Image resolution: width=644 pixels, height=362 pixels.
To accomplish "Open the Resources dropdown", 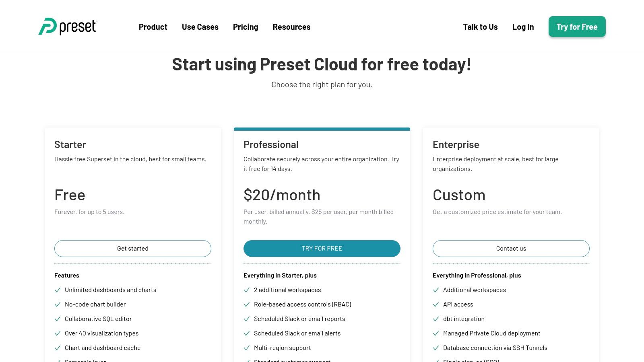I will click(291, 27).
